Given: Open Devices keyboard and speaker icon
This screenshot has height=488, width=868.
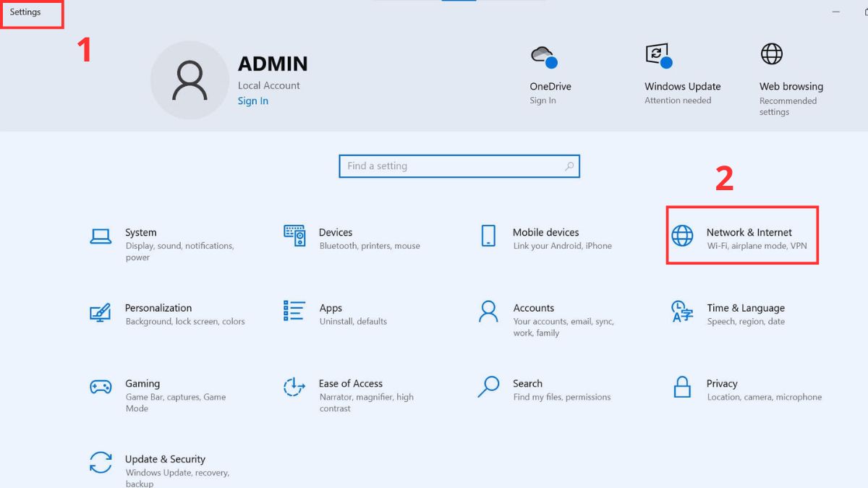Looking at the screenshot, I should [x=294, y=235].
